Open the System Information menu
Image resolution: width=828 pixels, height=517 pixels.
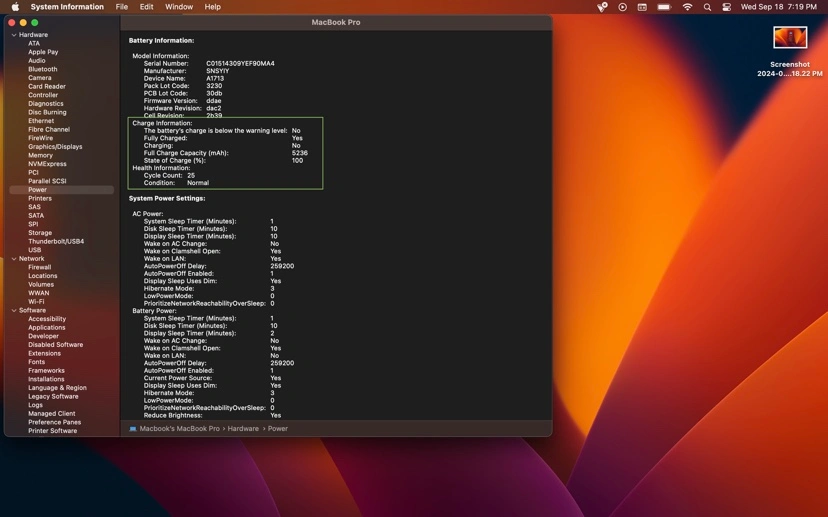[x=67, y=7]
